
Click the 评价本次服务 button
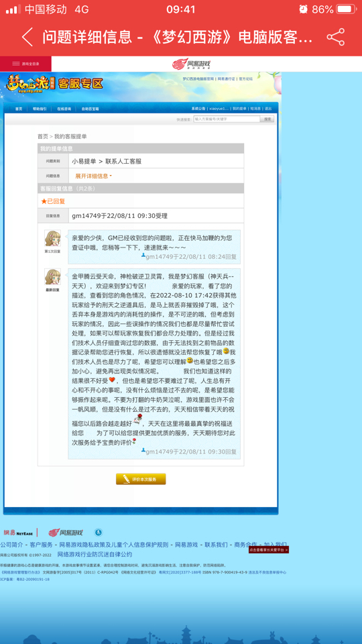(x=141, y=479)
